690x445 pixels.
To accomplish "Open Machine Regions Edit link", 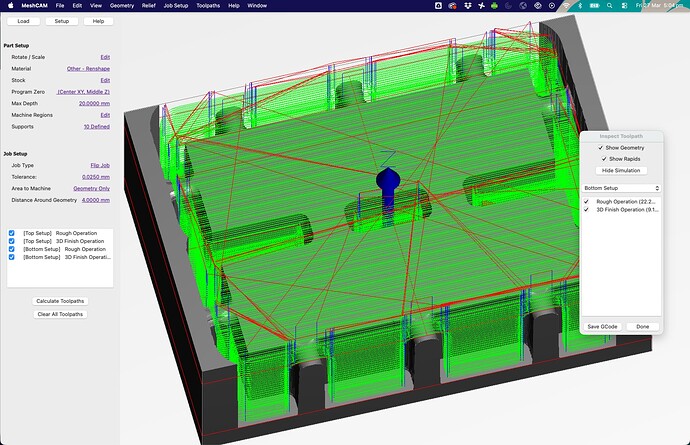I will pos(105,115).
